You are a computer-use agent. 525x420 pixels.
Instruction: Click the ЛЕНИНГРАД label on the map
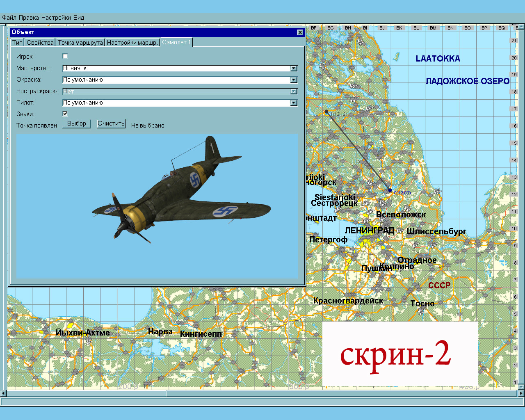[x=370, y=231]
